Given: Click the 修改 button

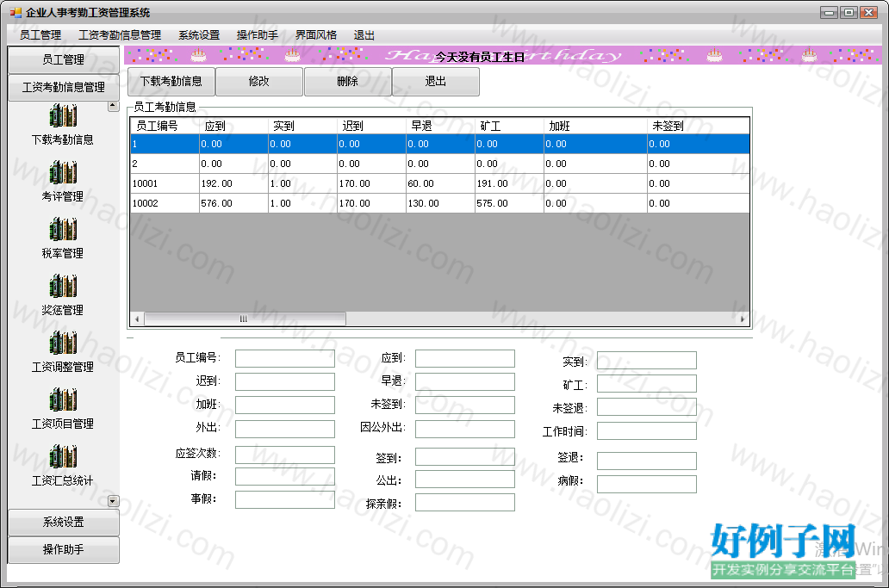Looking at the screenshot, I should coord(259,82).
